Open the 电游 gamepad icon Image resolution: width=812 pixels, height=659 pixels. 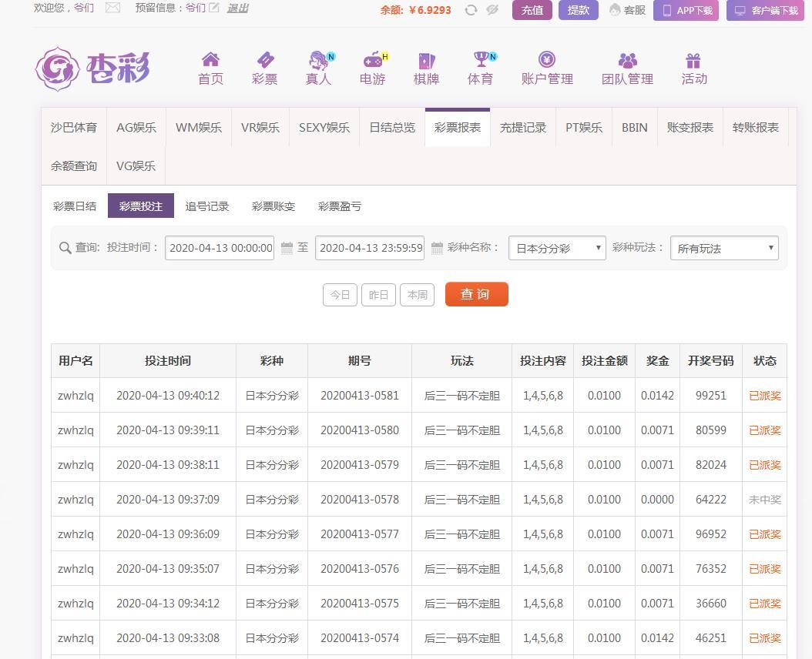pyautogui.click(x=373, y=60)
